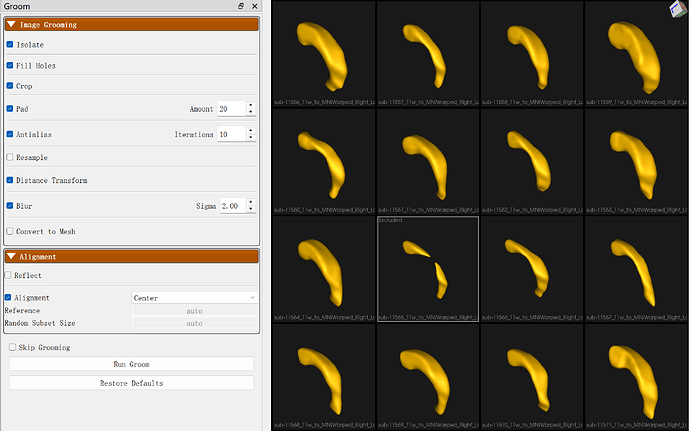Select shape thumbnail sub-11556
The width and height of the screenshot is (690, 431).
[x=324, y=54]
